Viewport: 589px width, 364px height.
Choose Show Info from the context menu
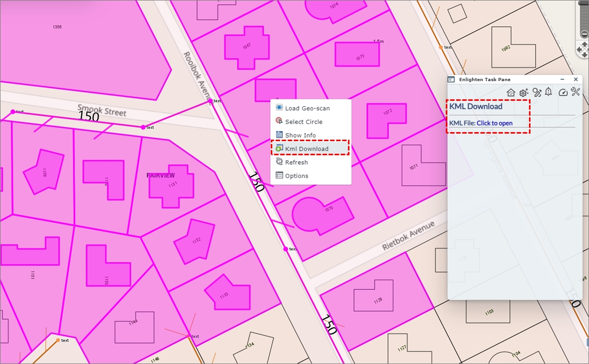pyautogui.click(x=300, y=135)
